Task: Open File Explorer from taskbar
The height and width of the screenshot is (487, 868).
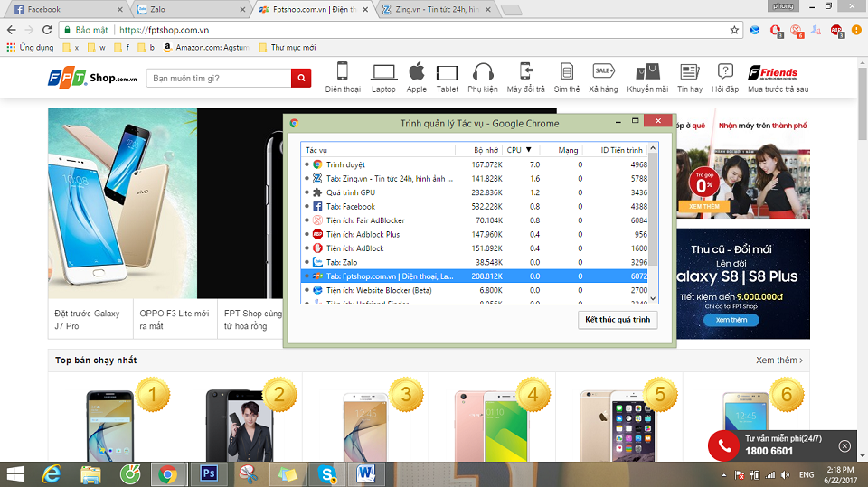Action: coord(90,474)
